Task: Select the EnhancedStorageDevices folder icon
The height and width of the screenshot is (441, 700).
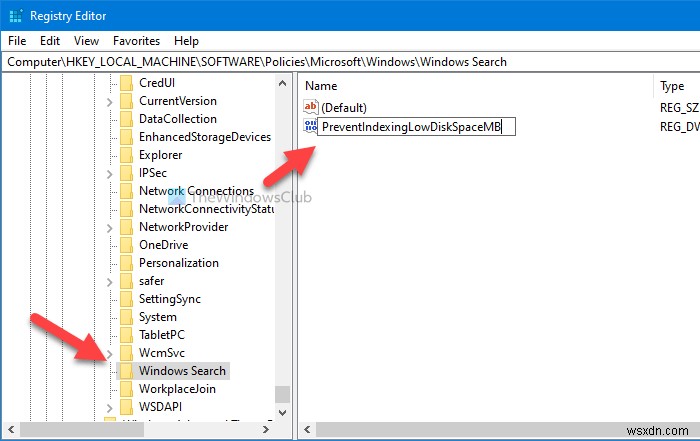Action: (x=126, y=137)
